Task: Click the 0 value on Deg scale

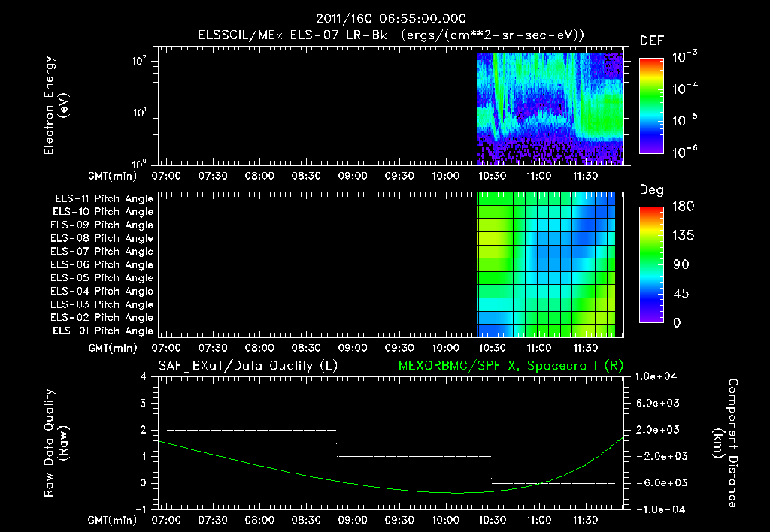Action: (x=677, y=323)
